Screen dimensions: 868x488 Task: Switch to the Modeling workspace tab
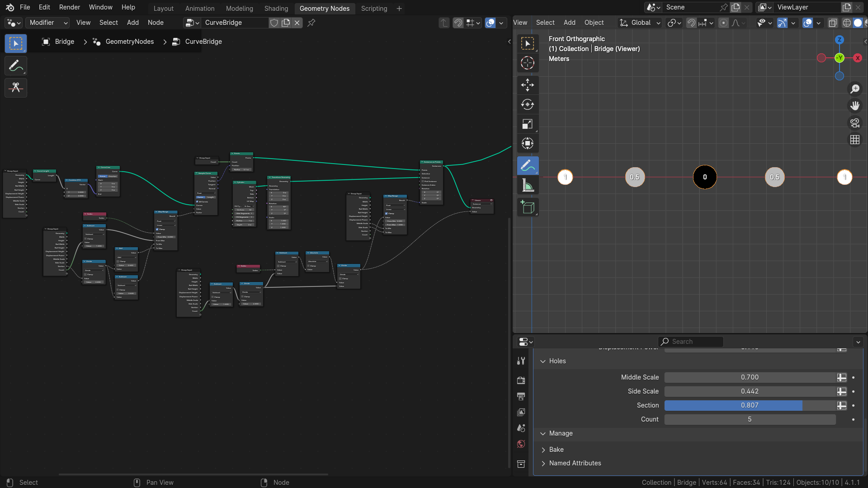click(240, 9)
